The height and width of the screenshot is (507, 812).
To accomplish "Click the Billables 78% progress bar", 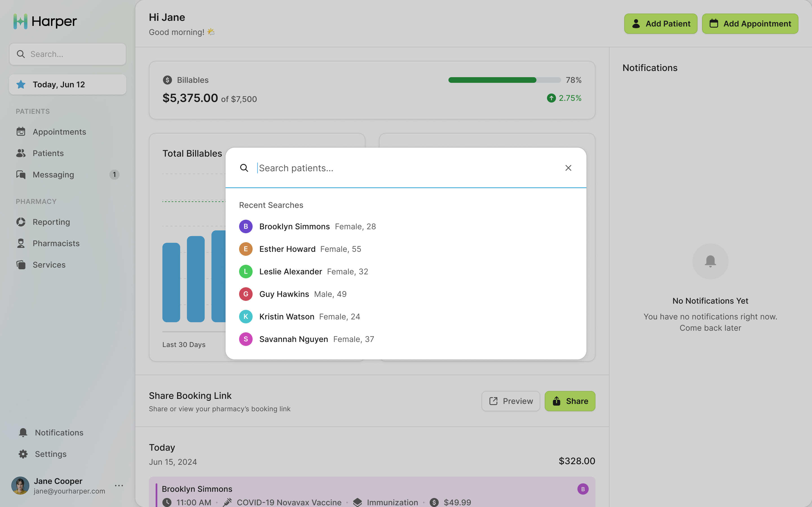I will coord(504,80).
